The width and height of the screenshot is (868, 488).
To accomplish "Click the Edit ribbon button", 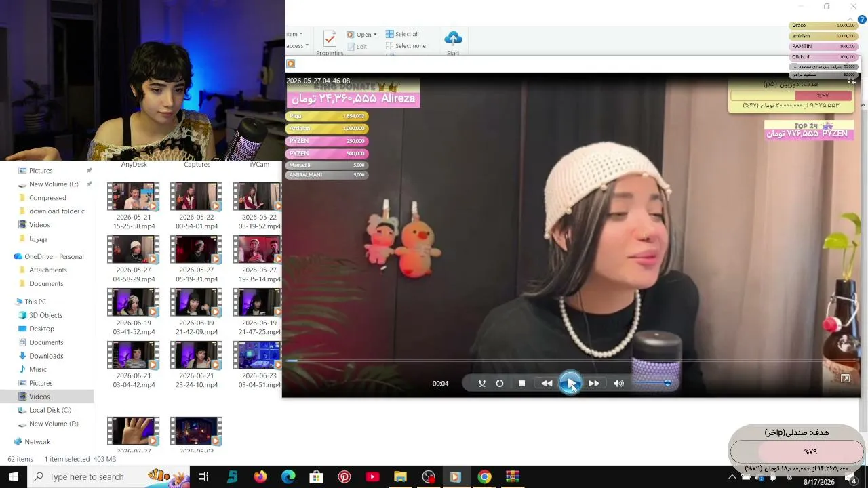I will (x=357, y=47).
